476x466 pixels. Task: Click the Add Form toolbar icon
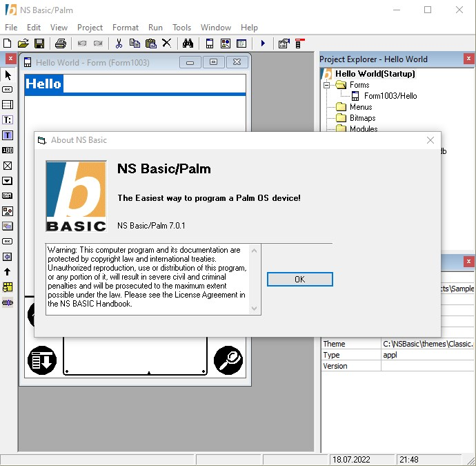coord(210,43)
